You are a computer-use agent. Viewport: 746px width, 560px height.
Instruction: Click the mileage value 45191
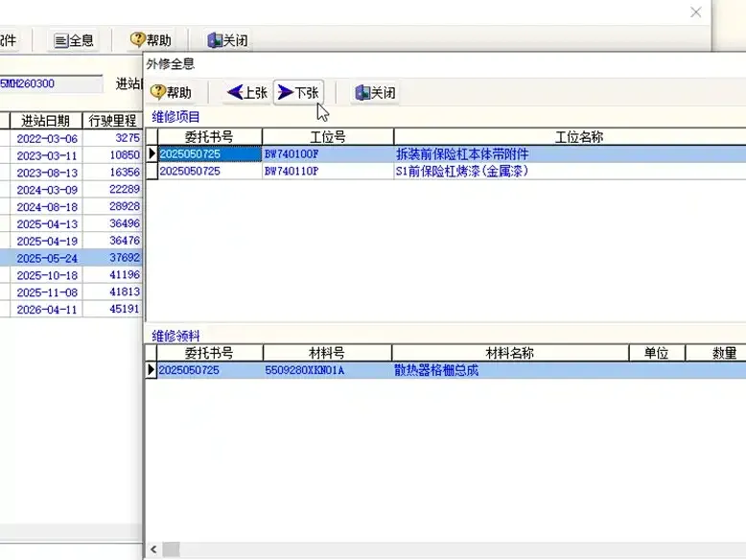125,309
